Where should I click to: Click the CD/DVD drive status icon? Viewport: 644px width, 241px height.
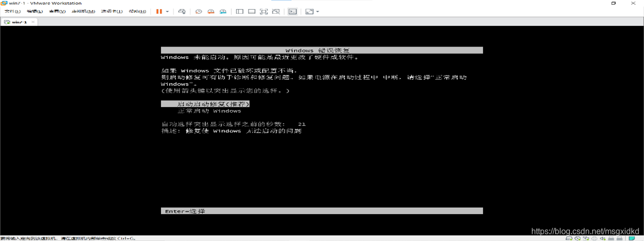[578, 238]
